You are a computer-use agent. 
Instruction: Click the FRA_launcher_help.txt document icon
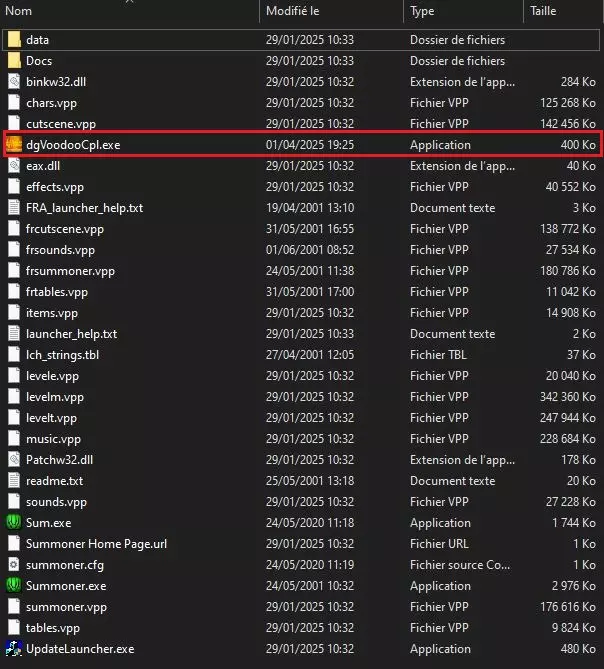[x=14, y=208]
